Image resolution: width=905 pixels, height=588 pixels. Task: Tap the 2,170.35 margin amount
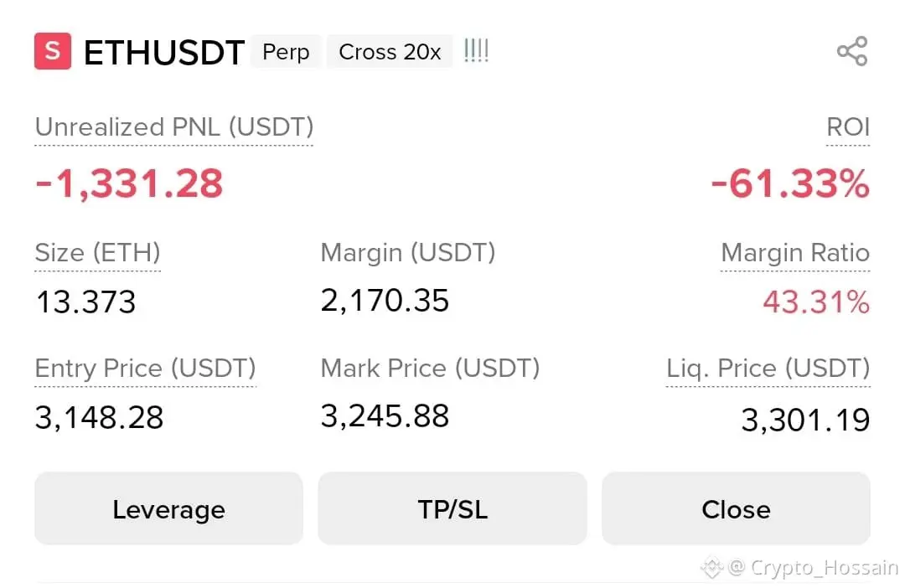click(385, 300)
